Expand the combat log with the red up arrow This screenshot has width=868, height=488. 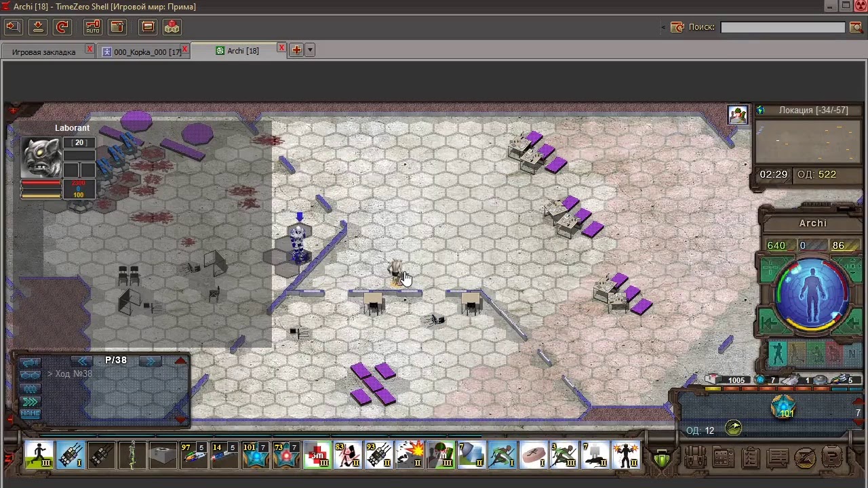[180, 361]
